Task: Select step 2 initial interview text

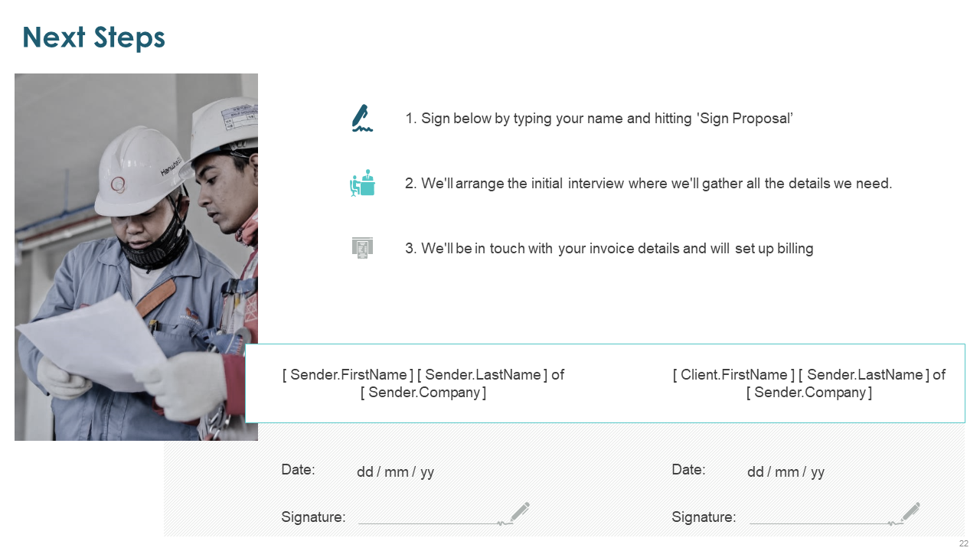Action: (x=648, y=184)
